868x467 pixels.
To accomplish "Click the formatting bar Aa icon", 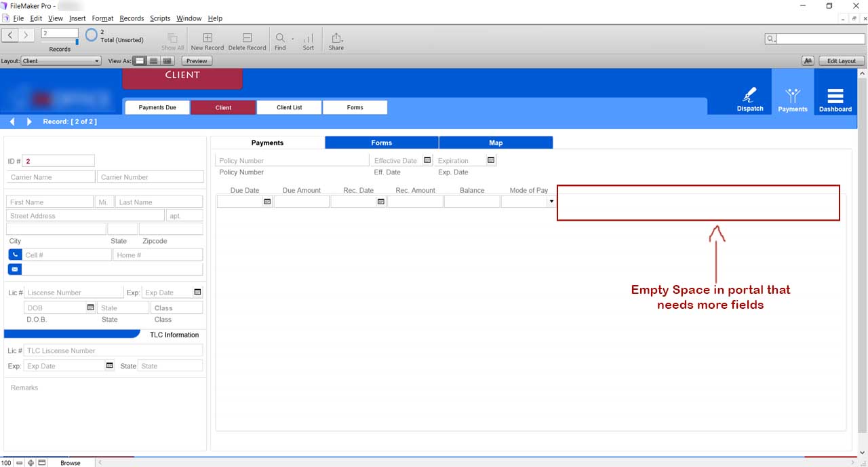I will point(808,61).
